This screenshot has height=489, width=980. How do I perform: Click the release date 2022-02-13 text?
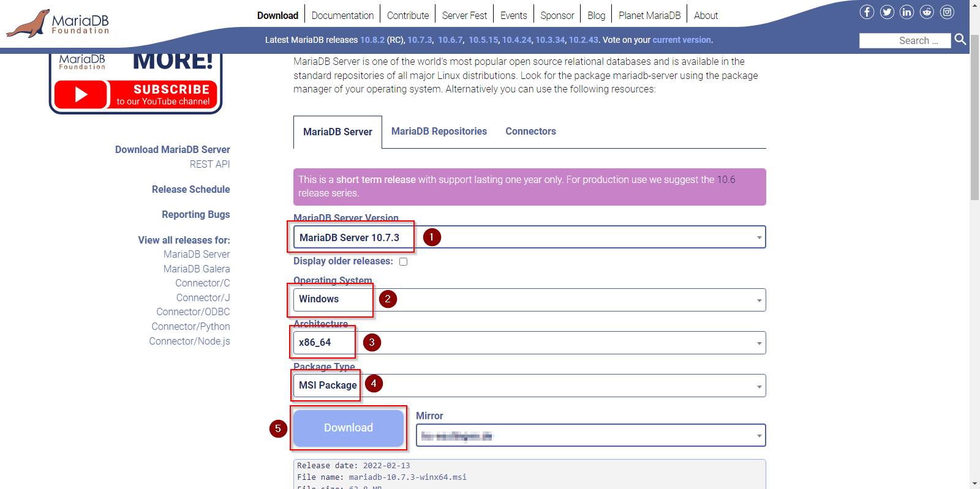386,466
